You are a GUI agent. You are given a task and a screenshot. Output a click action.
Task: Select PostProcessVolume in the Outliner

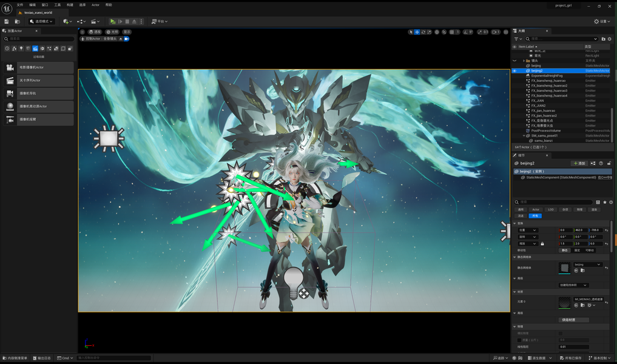tap(546, 130)
